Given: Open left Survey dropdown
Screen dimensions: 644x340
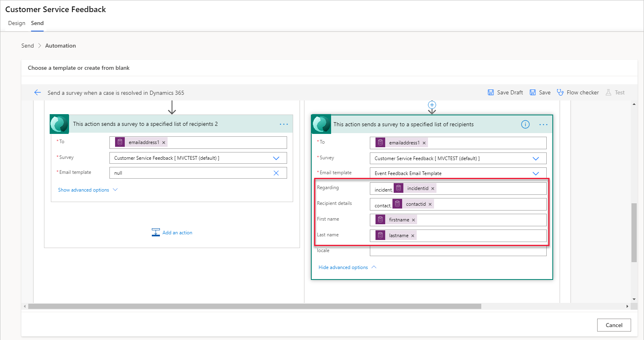Looking at the screenshot, I should point(276,158).
